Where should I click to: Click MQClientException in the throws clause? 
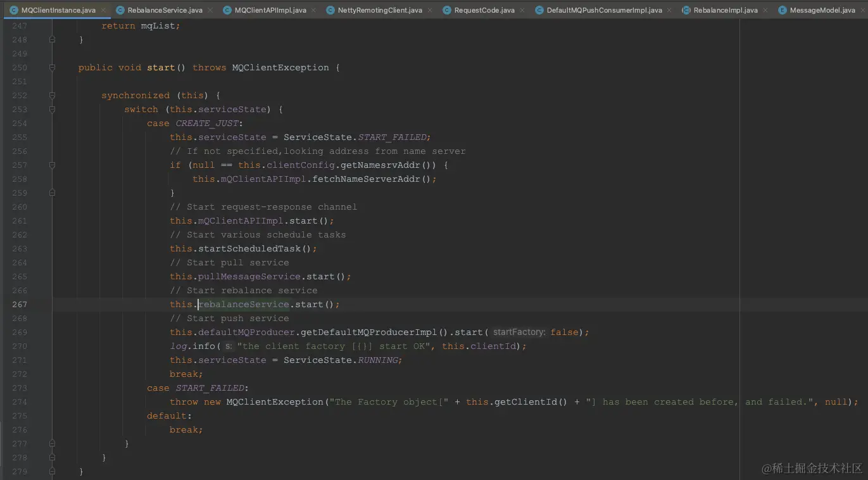(x=280, y=68)
